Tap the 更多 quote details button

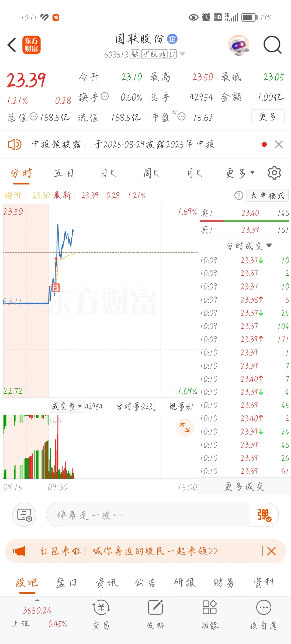(268, 117)
